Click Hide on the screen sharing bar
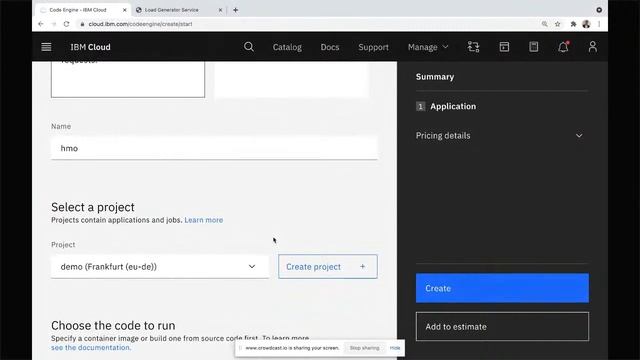Screen dimensions: 640x360 pos(395,348)
